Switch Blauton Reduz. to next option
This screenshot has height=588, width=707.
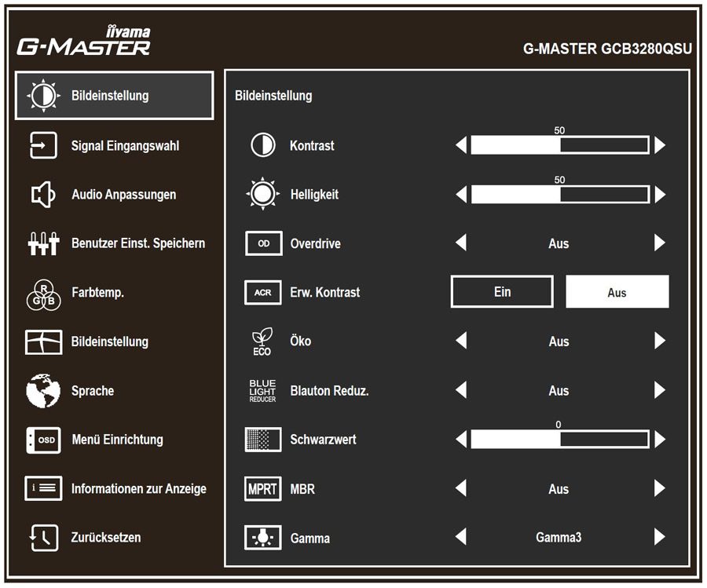(x=660, y=389)
